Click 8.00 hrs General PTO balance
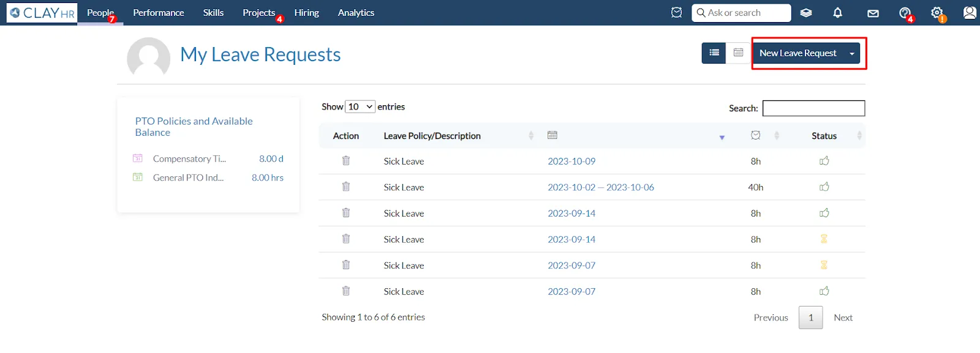The width and height of the screenshot is (980, 353). tap(268, 177)
